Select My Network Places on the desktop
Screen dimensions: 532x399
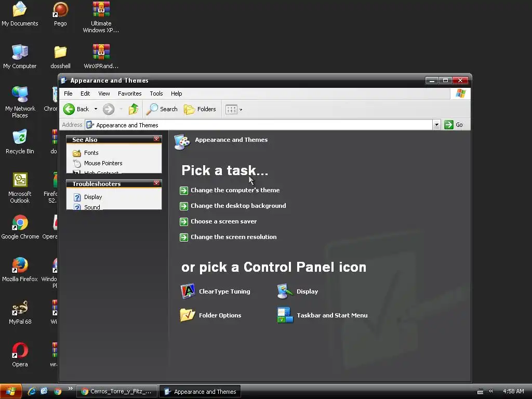pos(20,102)
